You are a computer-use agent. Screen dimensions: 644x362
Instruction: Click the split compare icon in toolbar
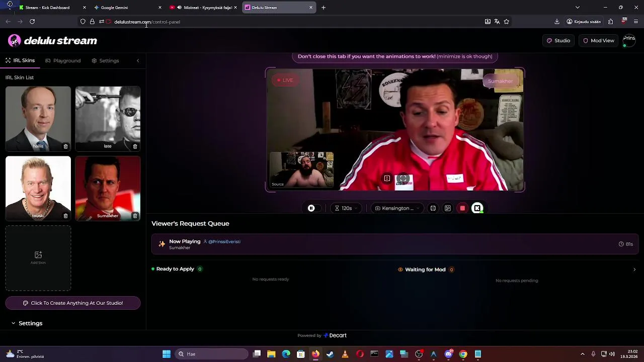click(433, 208)
